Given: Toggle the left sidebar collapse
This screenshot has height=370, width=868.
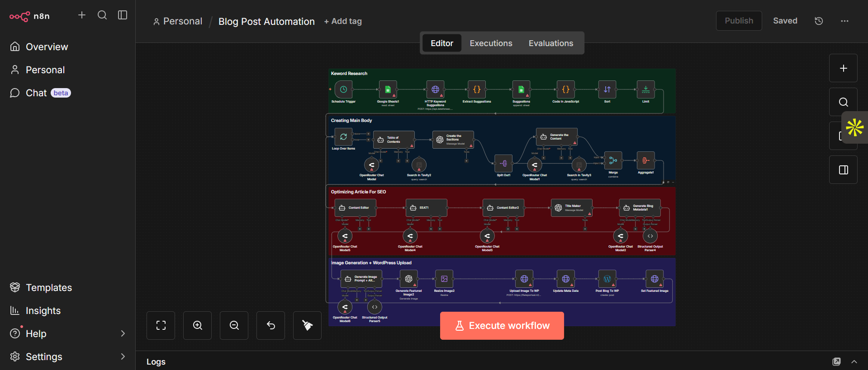Looking at the screenshot, I should pyautogui.click(x=123, y=15).
